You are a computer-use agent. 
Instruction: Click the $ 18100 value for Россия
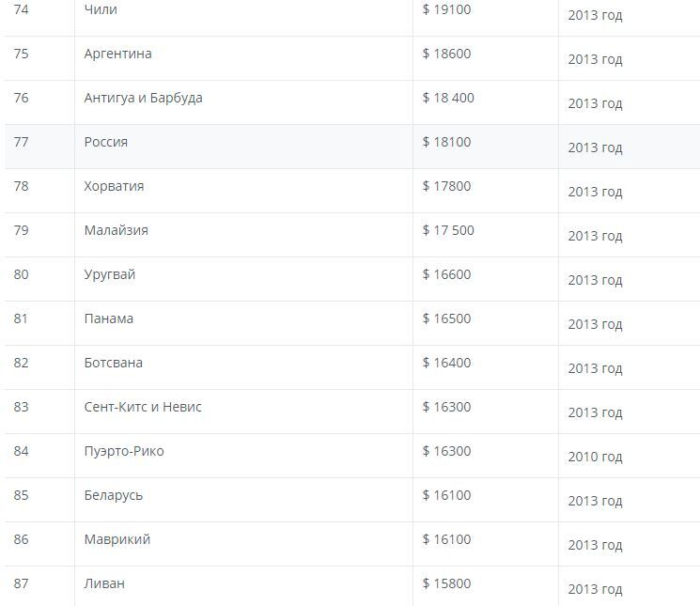click(x=446, y=142)
